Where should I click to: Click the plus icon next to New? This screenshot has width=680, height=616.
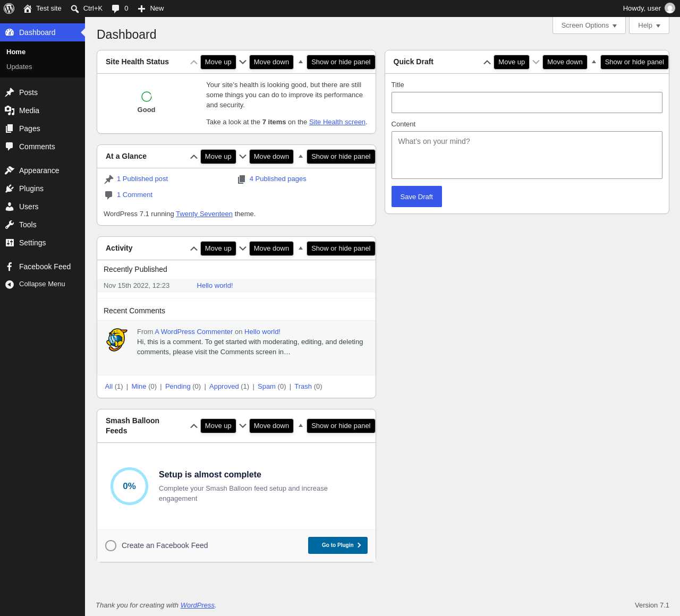pyautogui.click(x=141, y=8)
